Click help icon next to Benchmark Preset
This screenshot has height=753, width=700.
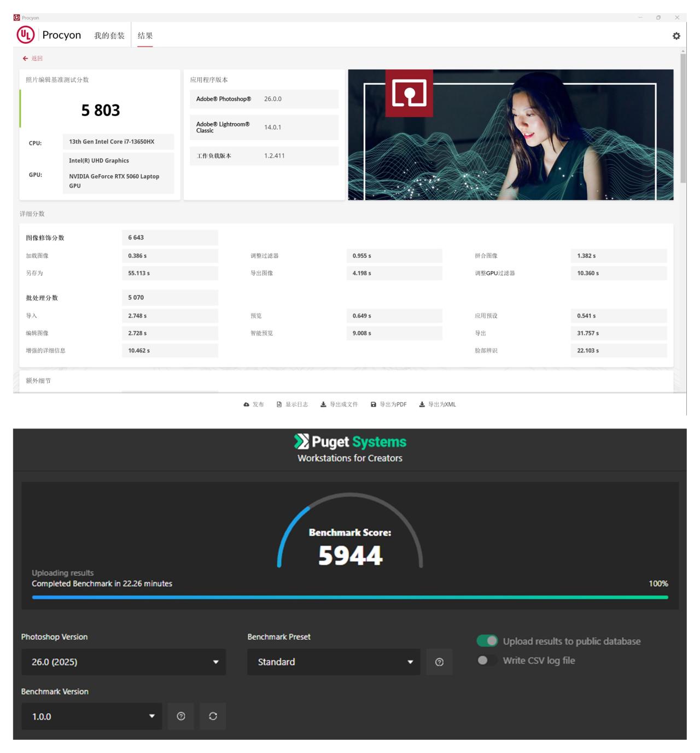(x=439, y=662)
